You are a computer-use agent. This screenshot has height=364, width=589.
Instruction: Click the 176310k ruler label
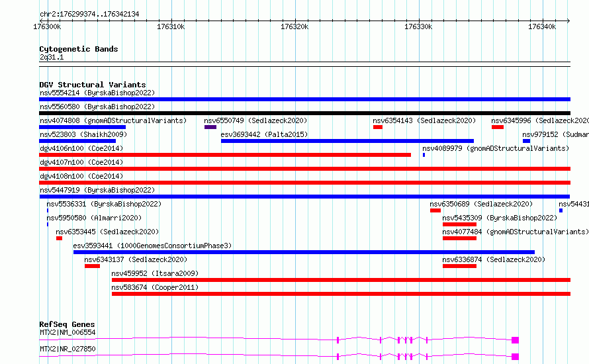(x=171, y=26)
